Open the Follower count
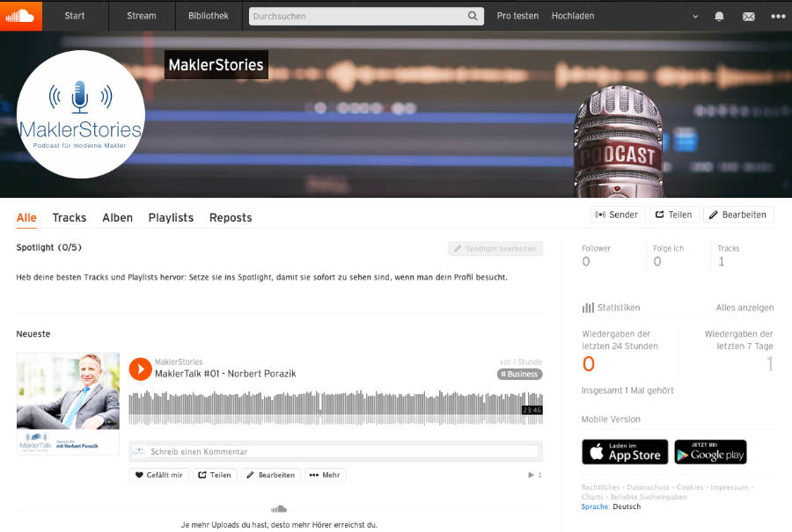The height and width of the screenshot is (532, 792). [x=597, y=255]
